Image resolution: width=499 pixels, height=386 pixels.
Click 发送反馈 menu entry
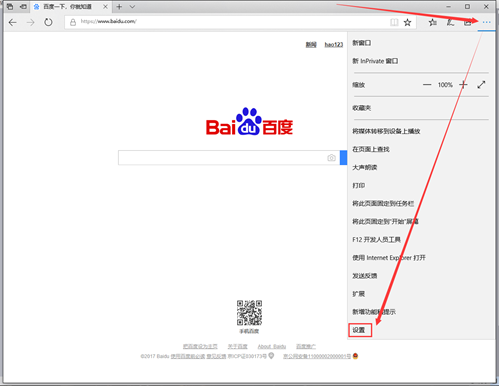365,276
